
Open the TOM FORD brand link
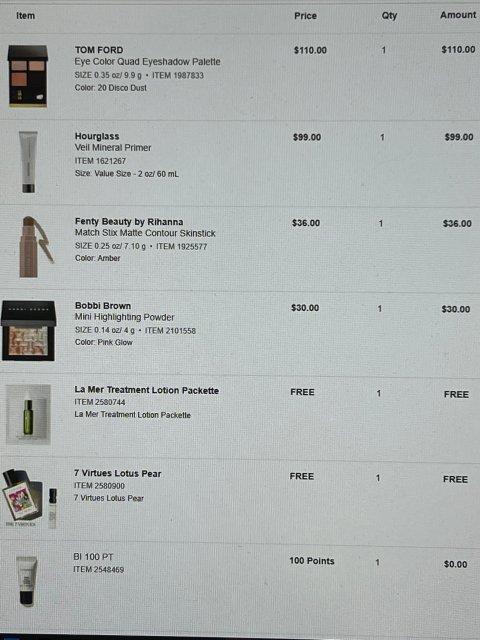[x=99, y=50]
